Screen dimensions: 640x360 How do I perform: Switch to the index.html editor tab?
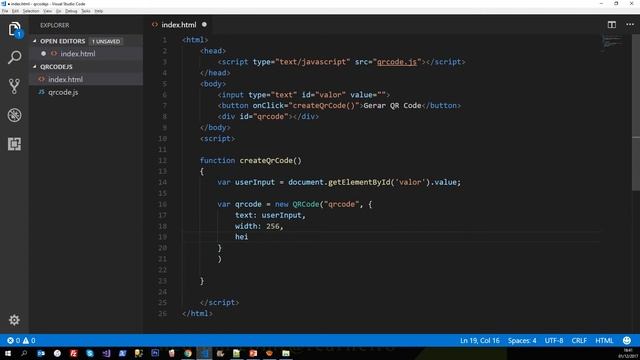coord(179,25)
